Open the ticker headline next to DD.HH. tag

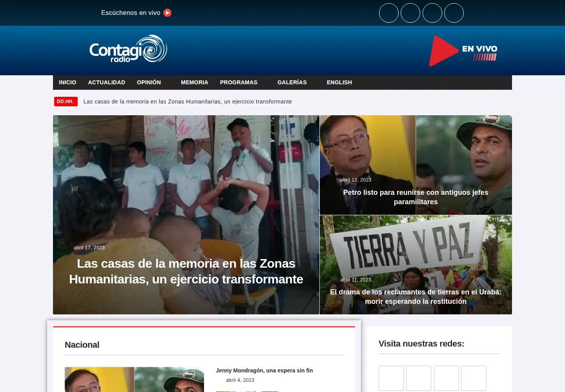[x=188, y=102]
